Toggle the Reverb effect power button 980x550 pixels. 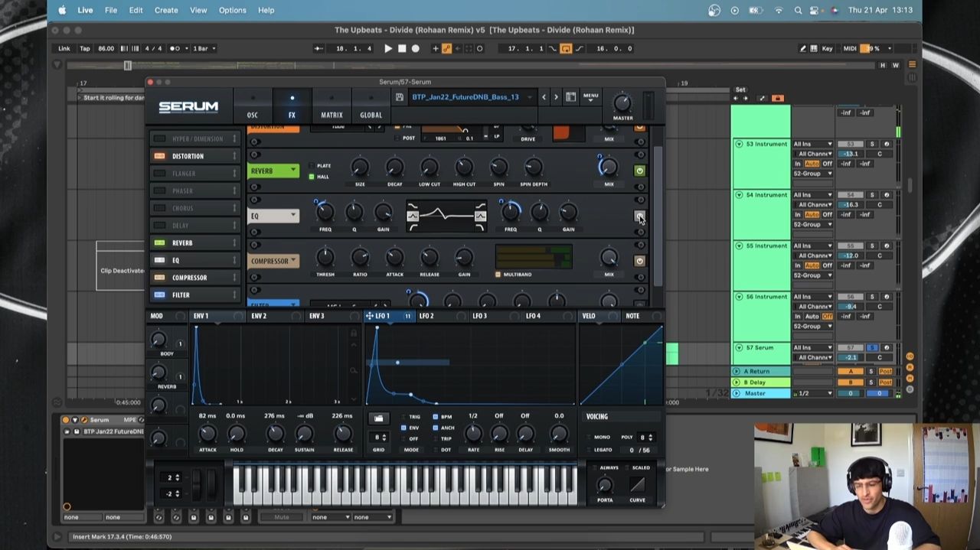(x=639, y=171)
